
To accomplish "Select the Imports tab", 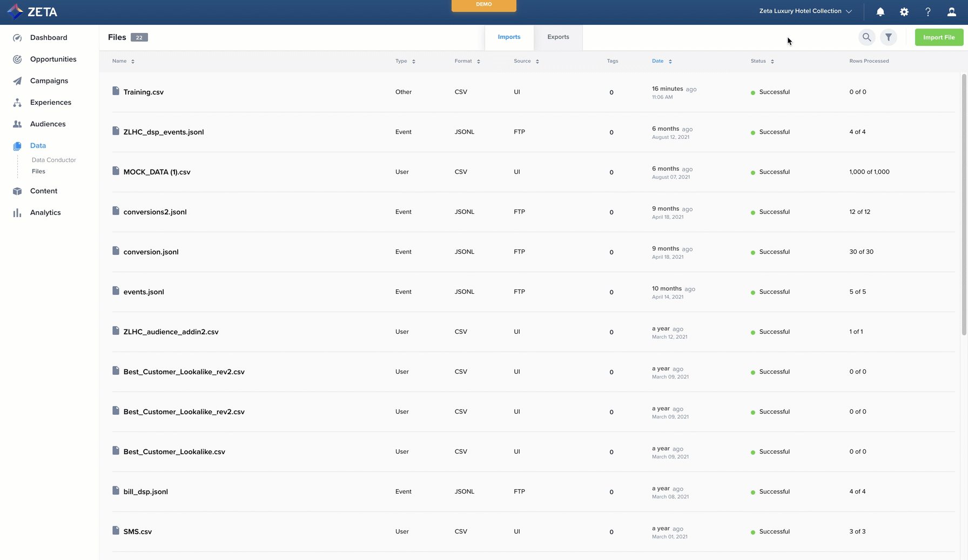I will click(509, 37).
